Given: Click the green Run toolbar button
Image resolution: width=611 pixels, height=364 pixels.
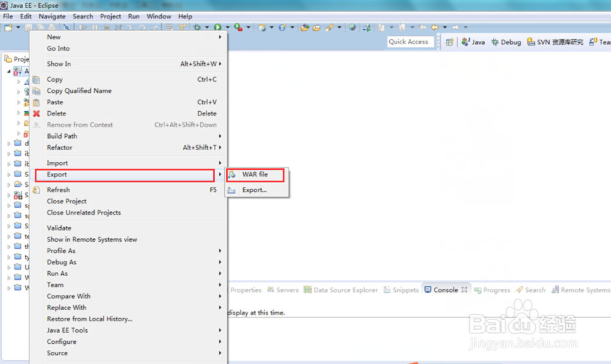Looking at the screenshot, I should tap(218, 27).
